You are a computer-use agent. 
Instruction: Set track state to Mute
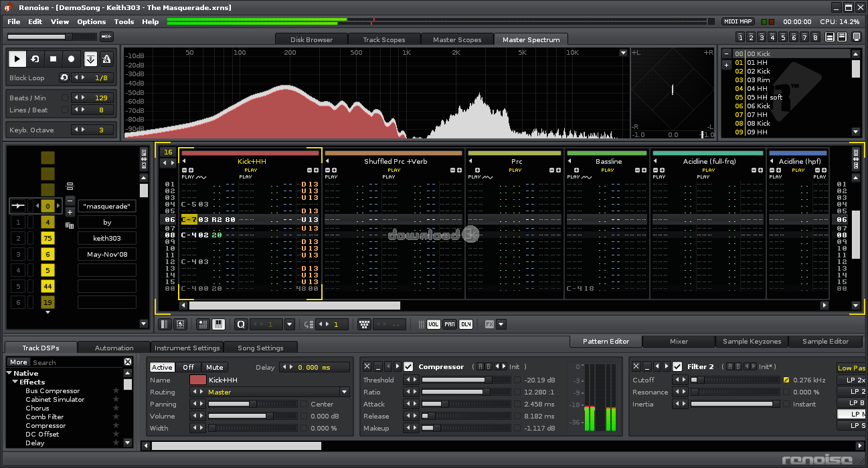[215, 367]
